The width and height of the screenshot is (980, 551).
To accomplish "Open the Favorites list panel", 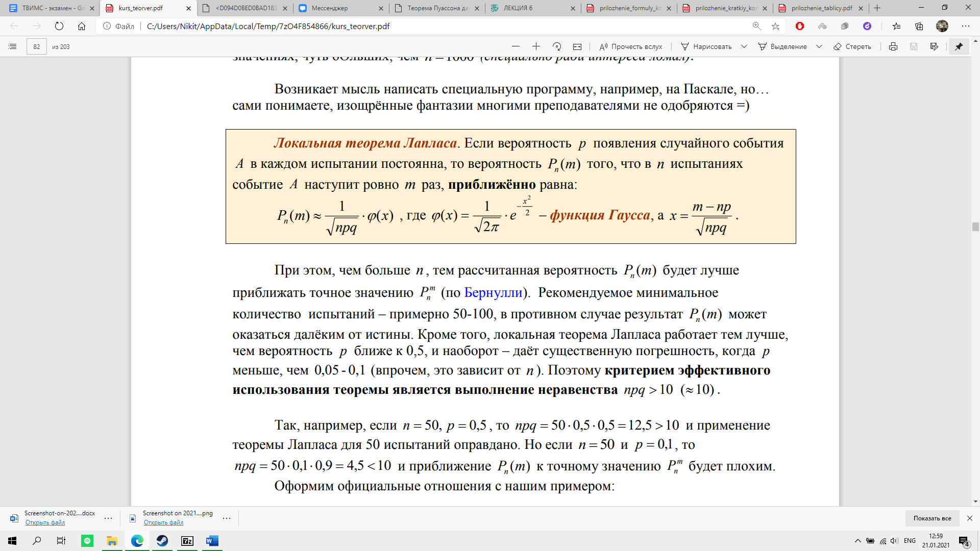I will tap(897, 26).
